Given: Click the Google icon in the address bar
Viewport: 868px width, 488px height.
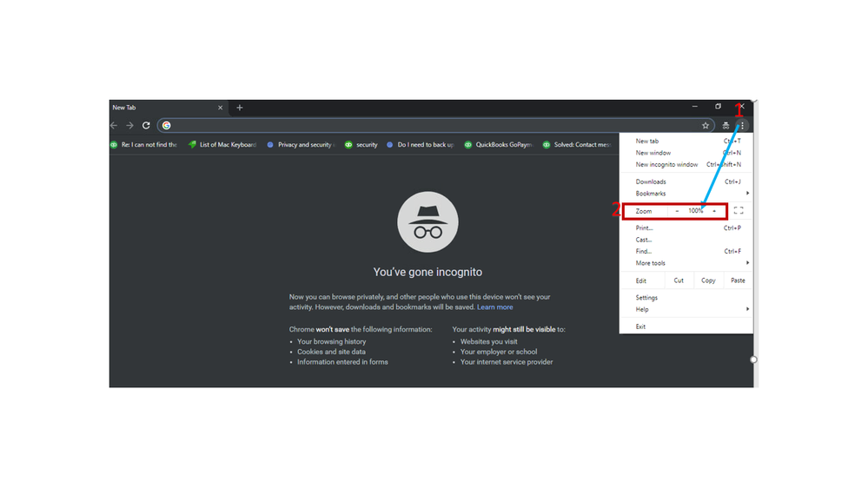Looking at the screenshot, I should pyautogui.click(x=167, y=126).
